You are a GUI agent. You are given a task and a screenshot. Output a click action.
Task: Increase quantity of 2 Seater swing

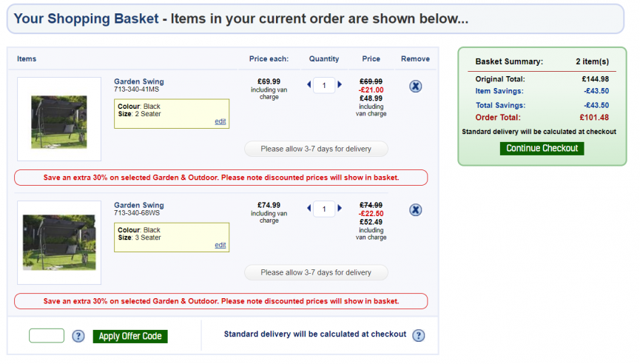click(339, 84)
